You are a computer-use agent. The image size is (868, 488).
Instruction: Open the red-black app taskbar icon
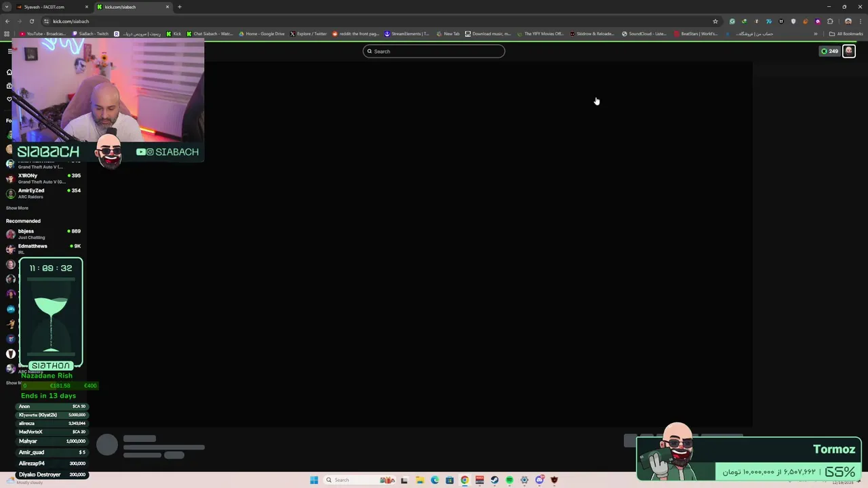(479, 480)
